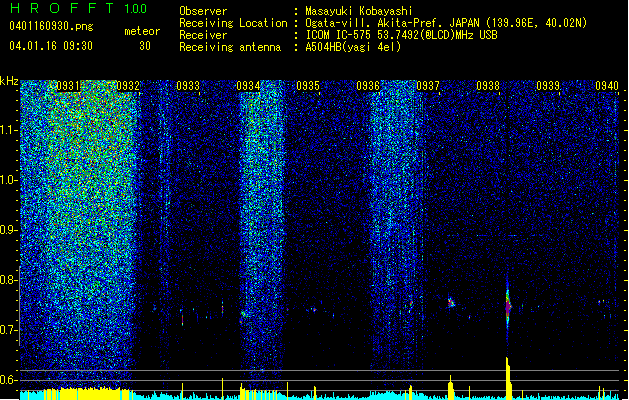Click the 0.6 kHz axis label
The image size is (629, 400).
[9, 380]
